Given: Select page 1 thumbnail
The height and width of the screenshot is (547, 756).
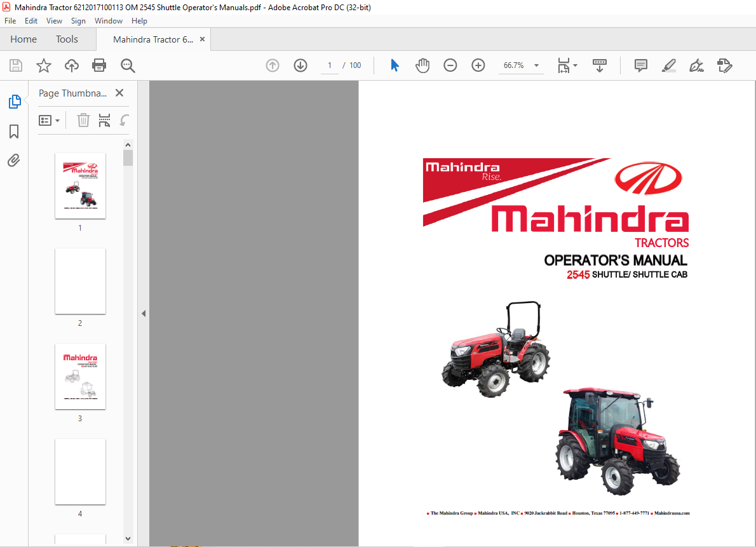Looking at the screenshot, I should click(x=80, y=186).
